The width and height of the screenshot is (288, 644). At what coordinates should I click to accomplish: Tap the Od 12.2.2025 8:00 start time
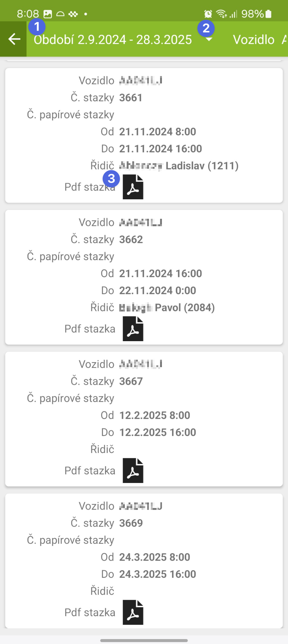(155, 415)
